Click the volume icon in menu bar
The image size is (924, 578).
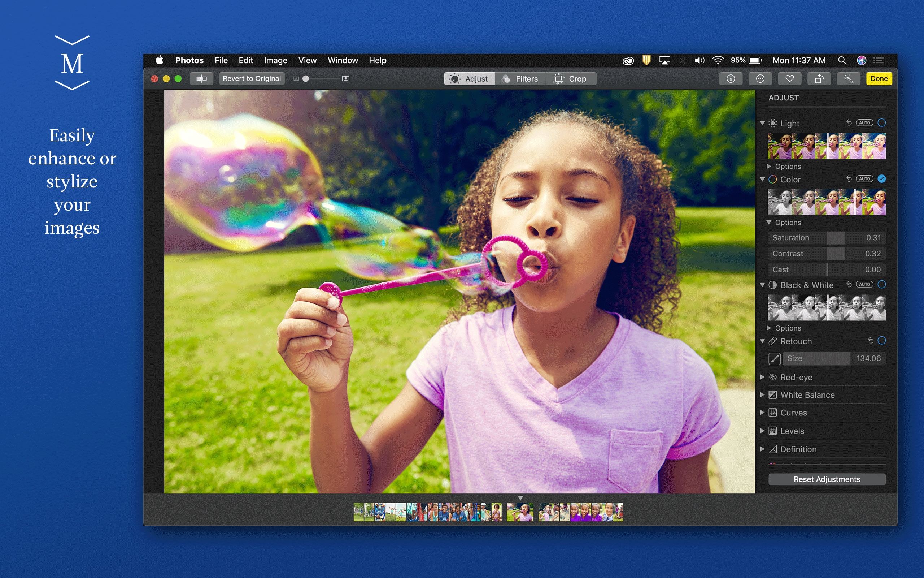pyautogui.click(x=699, y=60)
